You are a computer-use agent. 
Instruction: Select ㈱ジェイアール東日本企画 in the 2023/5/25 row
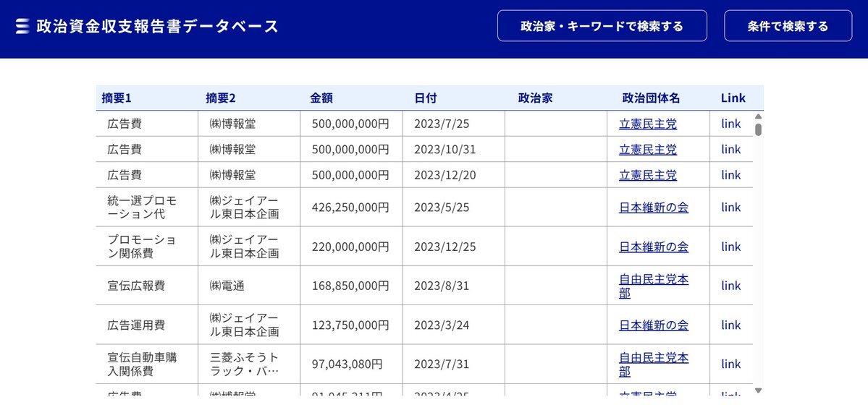pyautogui.click(x=249, y=208)
